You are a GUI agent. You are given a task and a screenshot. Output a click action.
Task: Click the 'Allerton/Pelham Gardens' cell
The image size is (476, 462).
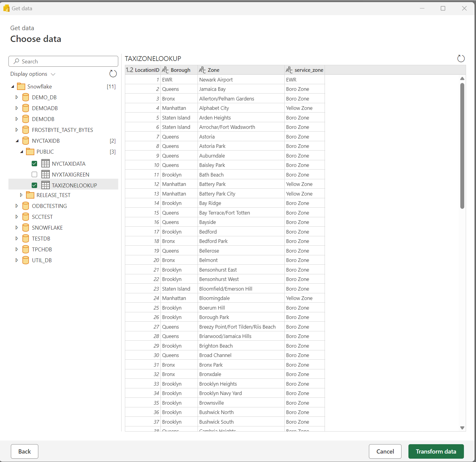coord(241,99)
